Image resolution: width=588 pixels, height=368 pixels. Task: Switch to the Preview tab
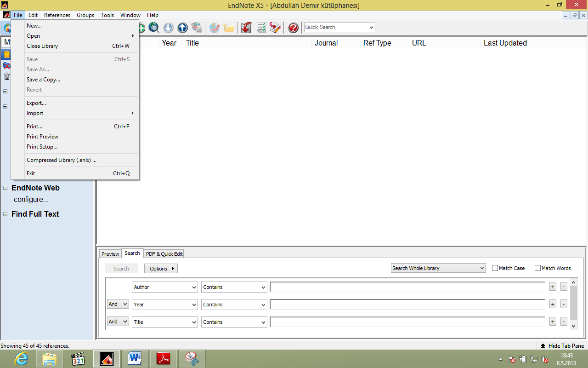[x=110, y=254]
